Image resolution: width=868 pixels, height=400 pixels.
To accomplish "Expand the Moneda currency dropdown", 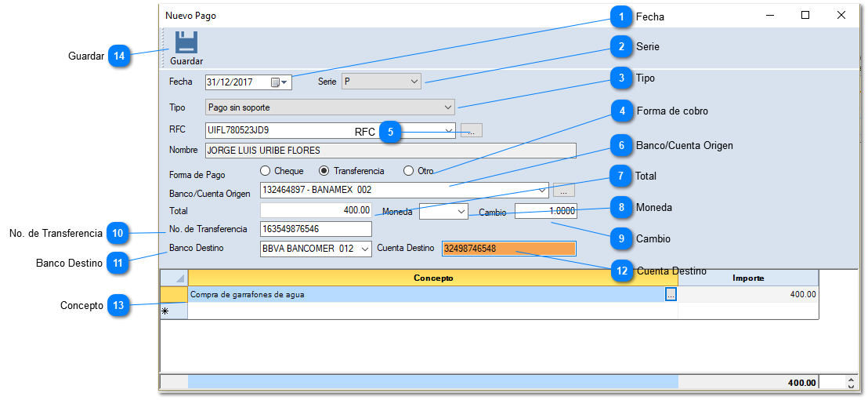I will (460, 211).
